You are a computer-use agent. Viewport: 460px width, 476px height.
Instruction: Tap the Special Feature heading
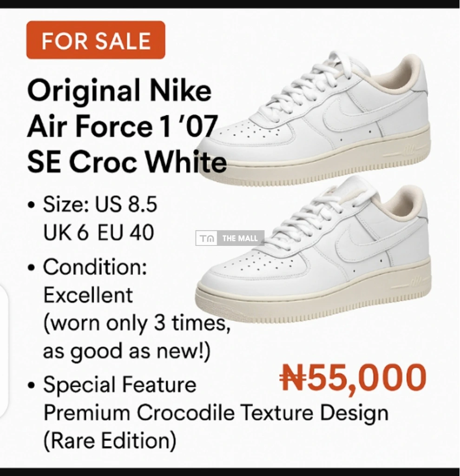(x=120, y=384)
